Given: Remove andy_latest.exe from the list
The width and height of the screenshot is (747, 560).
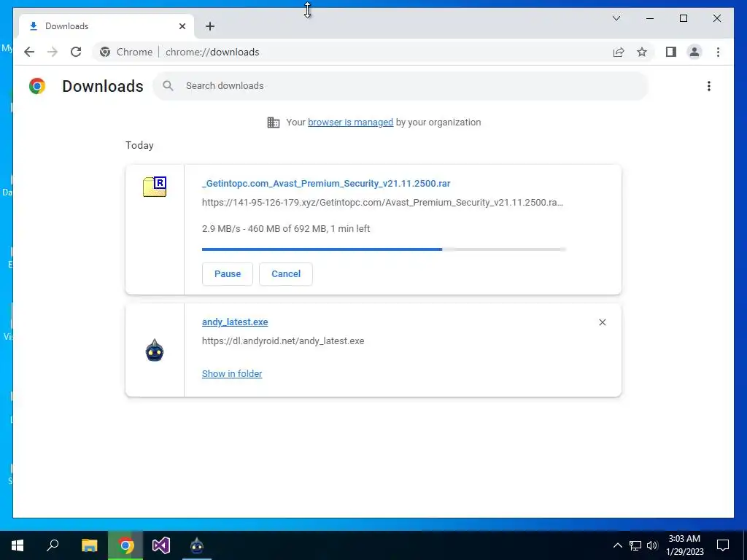Looking at the screenshot, I should pyautogui.click(x=602, y=322).
